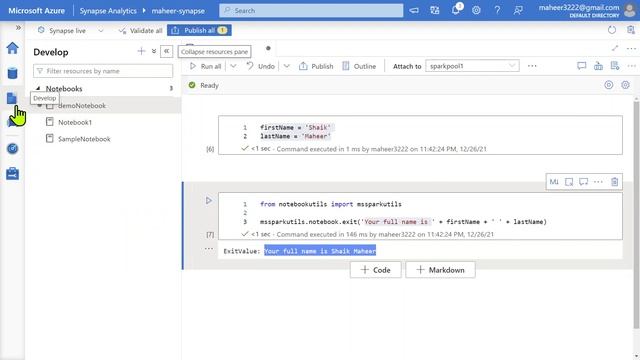Image resolution: width=640 pixels, height=360 pixels.
Task: Click the refresh icon on the toolbar
Action: pos(612,30)
